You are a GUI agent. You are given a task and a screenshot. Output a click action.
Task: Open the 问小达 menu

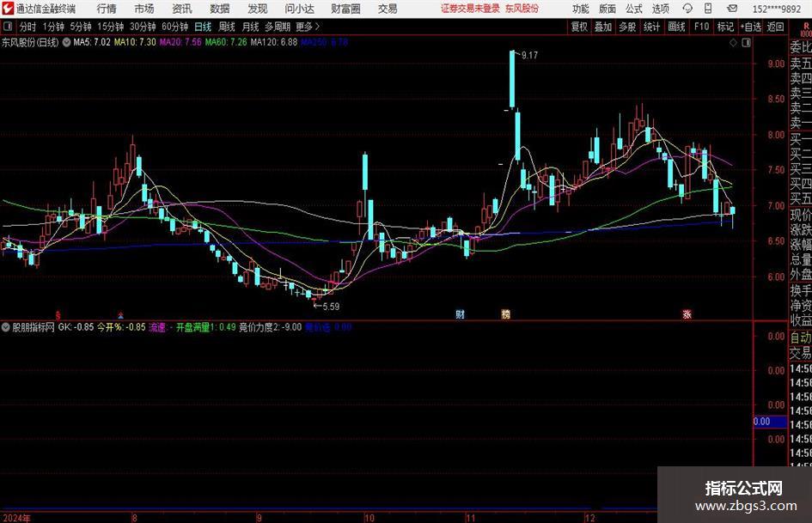point(299,9)
